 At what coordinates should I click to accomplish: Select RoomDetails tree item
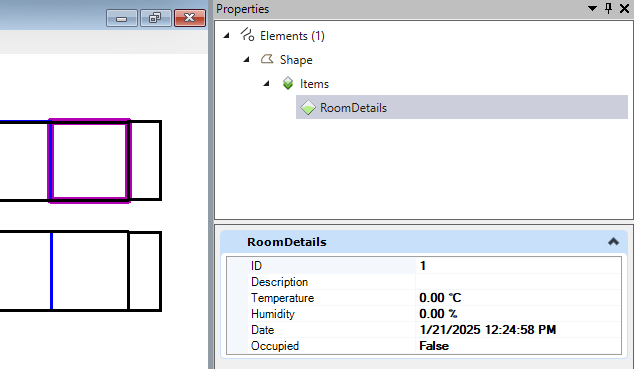462,107
